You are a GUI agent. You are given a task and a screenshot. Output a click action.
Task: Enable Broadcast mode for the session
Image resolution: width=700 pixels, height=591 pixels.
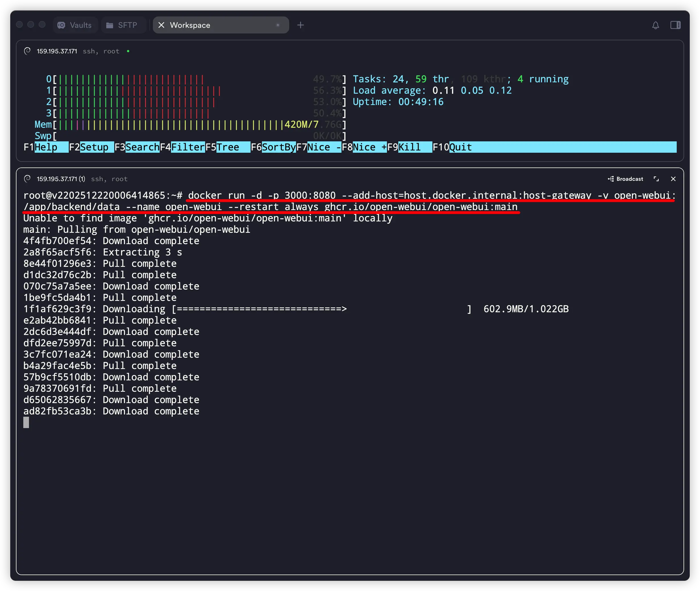click(x=626, y=179)
